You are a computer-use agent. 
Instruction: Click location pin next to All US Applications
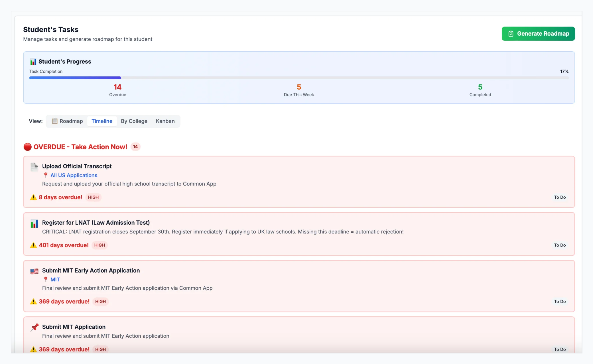46,175
